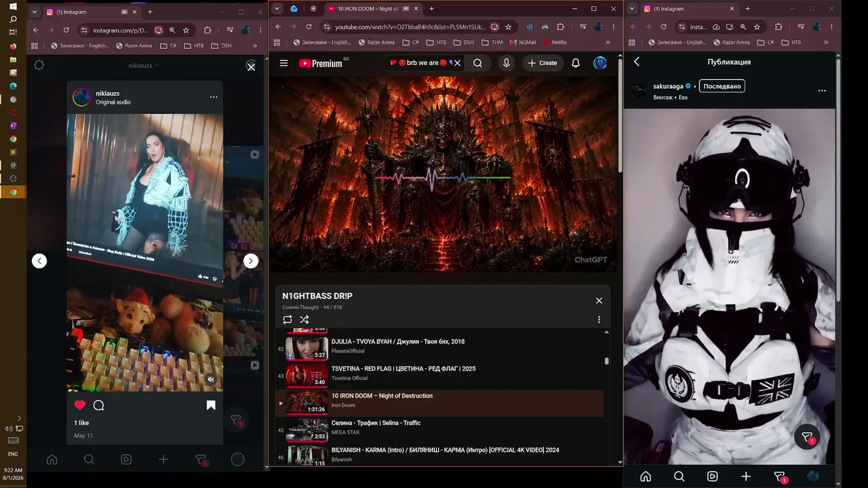Click the YouTube Create button
The width and height of the screenshot is (868, 488).
pos(542,63)
